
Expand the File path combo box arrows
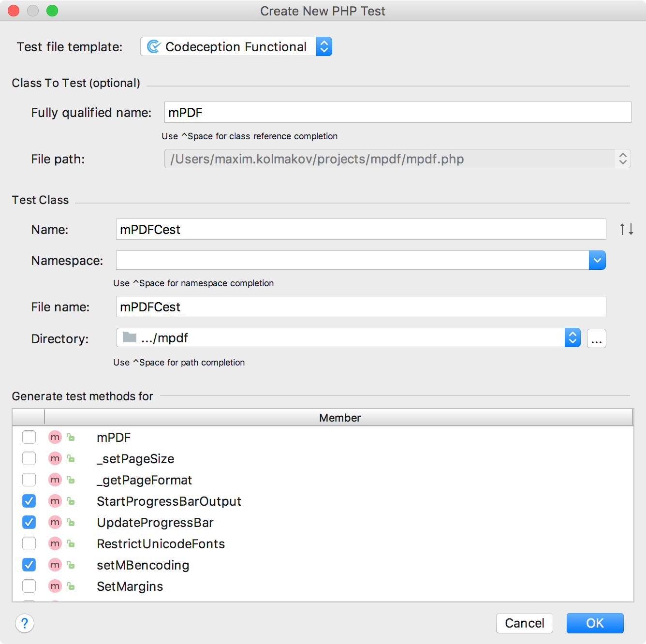pyautogui.click(x=623, y=159)
